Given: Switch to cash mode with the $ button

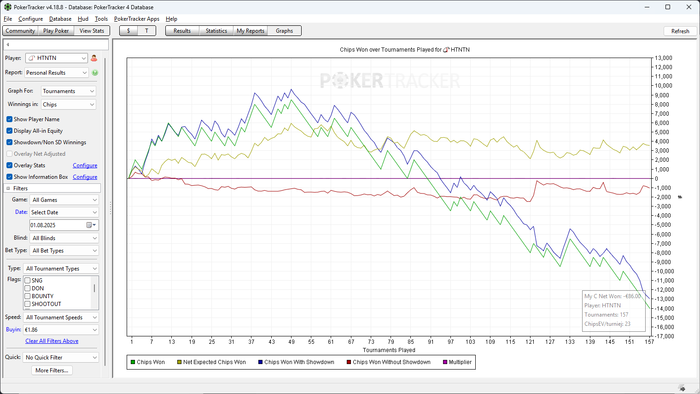Looking at the screenshot, I should click(x=129, y=31).
